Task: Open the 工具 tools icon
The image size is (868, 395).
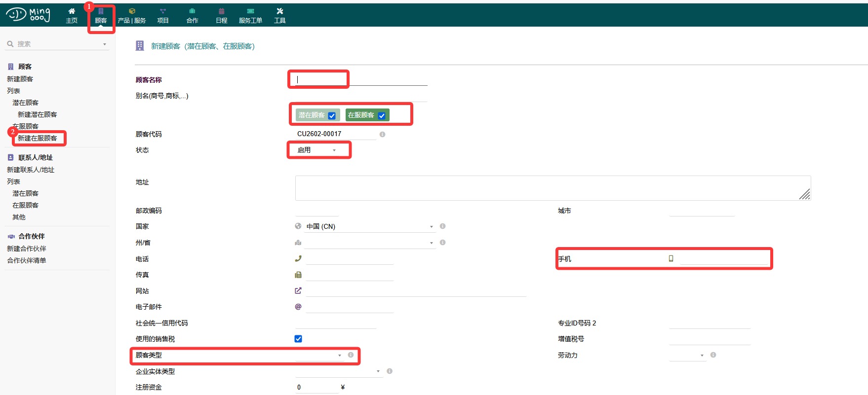Action: coord(280,11)
